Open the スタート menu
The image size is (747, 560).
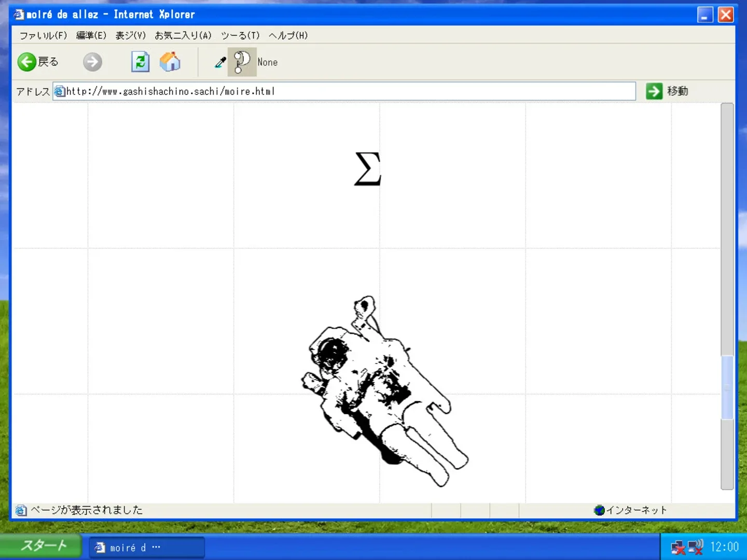click(x=41, y=546)
